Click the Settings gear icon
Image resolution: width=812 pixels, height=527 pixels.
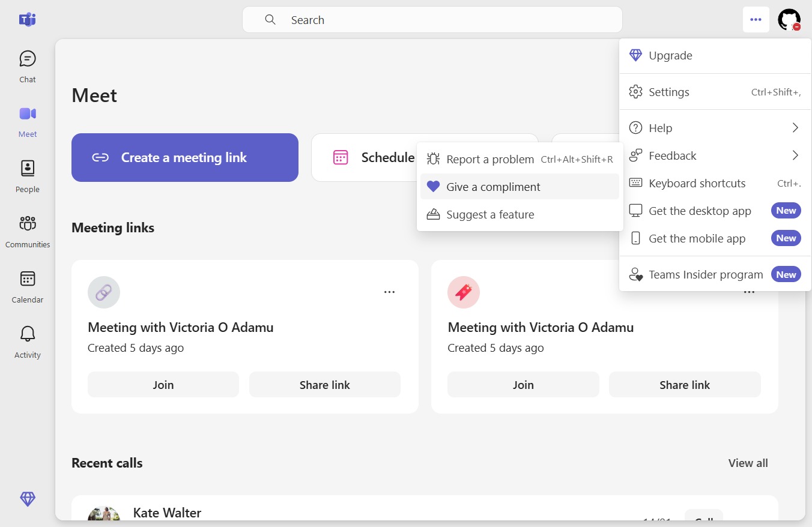(x=635, y=92)
